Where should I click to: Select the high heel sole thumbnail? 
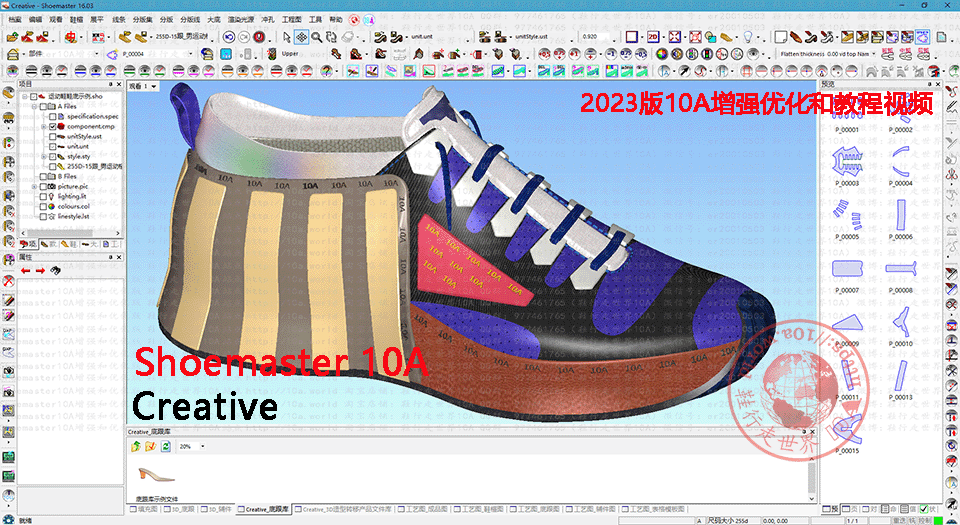(x=156, y=474)
